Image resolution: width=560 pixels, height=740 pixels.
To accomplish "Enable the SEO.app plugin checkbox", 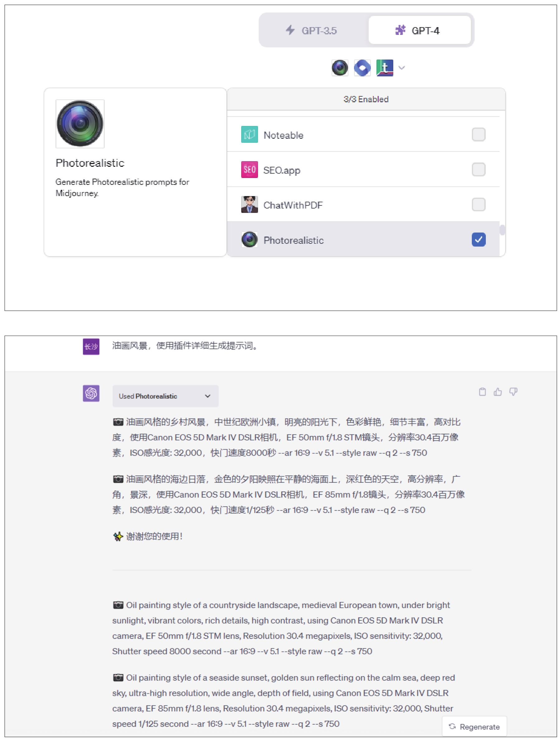I will 478,170.
